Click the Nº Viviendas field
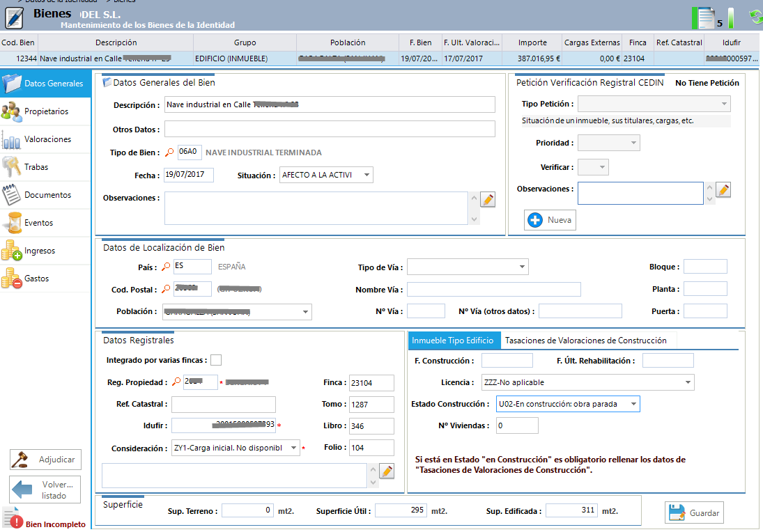Screen dimensions: 763x532 point(517,425)
